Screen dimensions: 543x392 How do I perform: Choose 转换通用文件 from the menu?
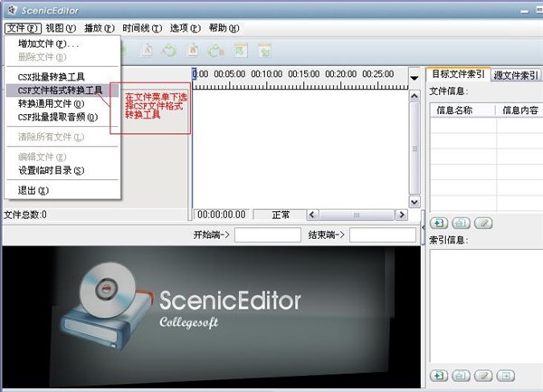click(x=62, y=103)
